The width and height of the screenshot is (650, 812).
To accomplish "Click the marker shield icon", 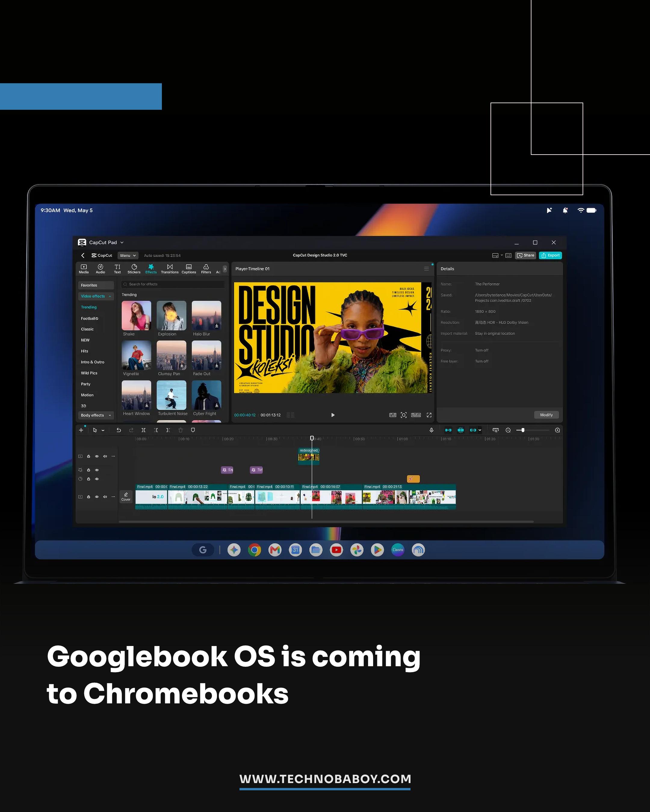I will coord(193,430).
